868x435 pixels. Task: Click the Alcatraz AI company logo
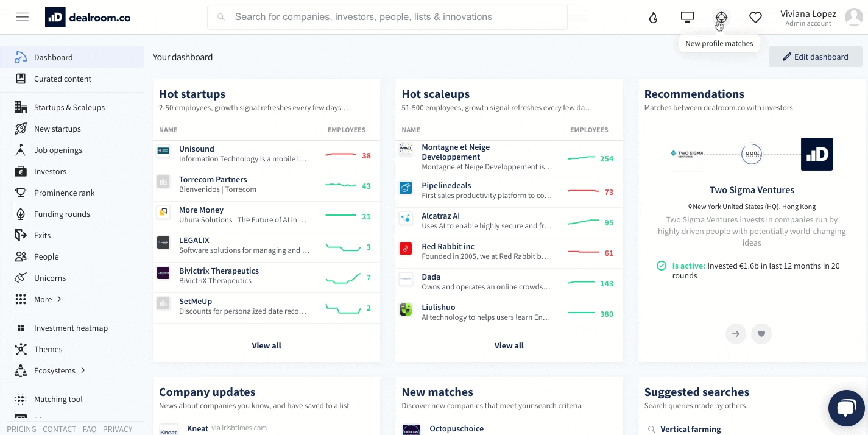click(406, 217)
